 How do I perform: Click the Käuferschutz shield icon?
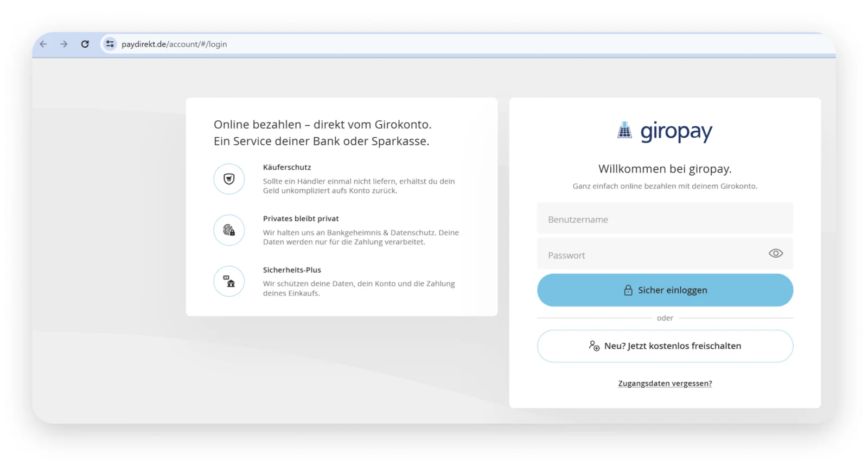(229, 179)
